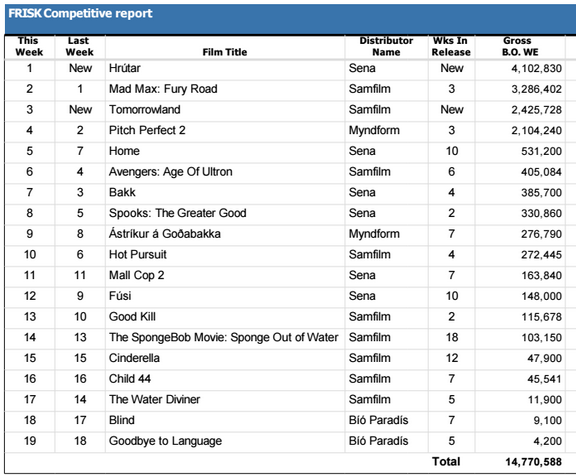Click Pitch Perfect 2 in the list
Viewport: 576px width, 475px height.
click(x=147, y=130)
